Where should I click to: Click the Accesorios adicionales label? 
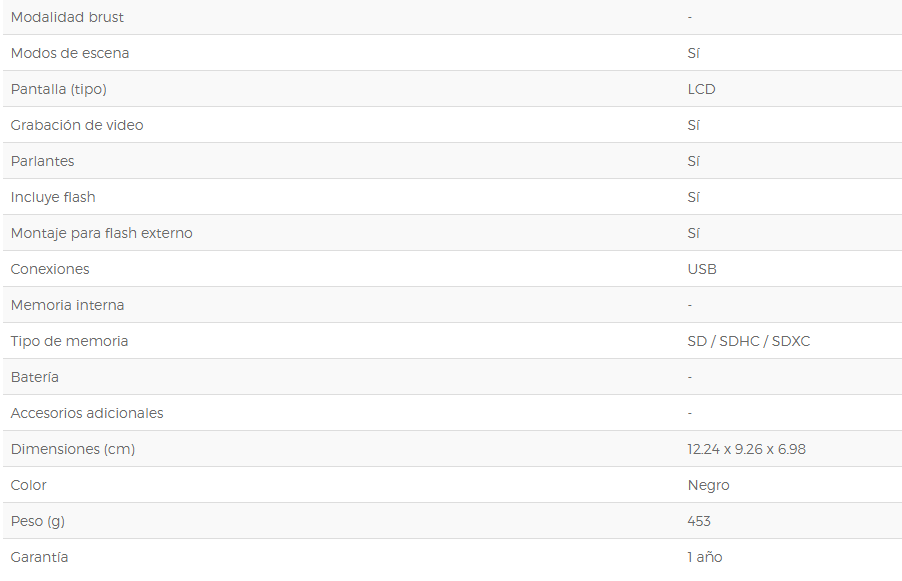point(87,413)
